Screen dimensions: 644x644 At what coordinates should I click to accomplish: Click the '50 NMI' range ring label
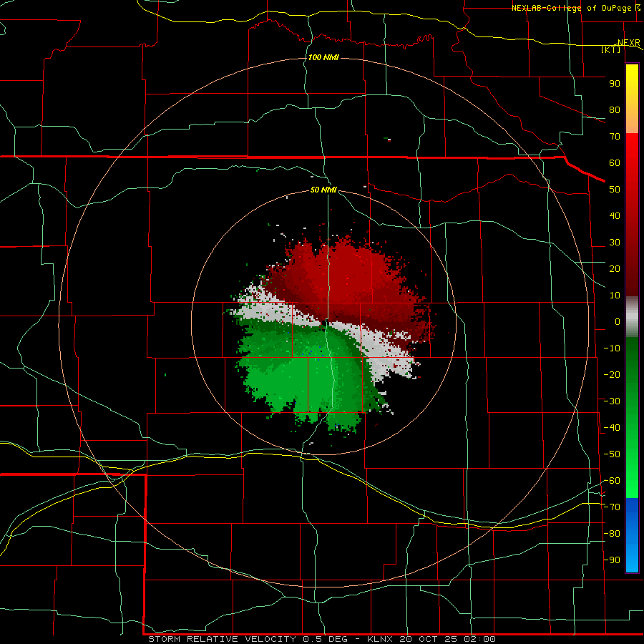(x=323, y=190)
